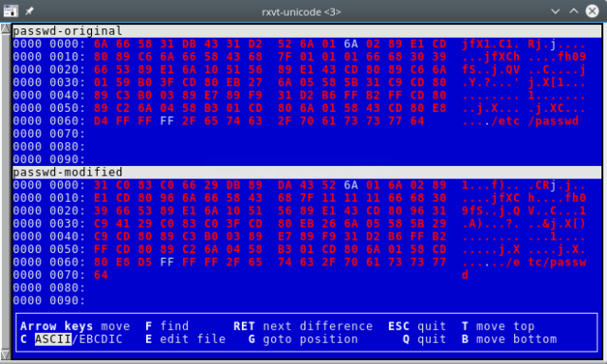This screenshot has height=364, width=607.
Task: Click the passwd-original header bar
Action: tap(307, 31)
